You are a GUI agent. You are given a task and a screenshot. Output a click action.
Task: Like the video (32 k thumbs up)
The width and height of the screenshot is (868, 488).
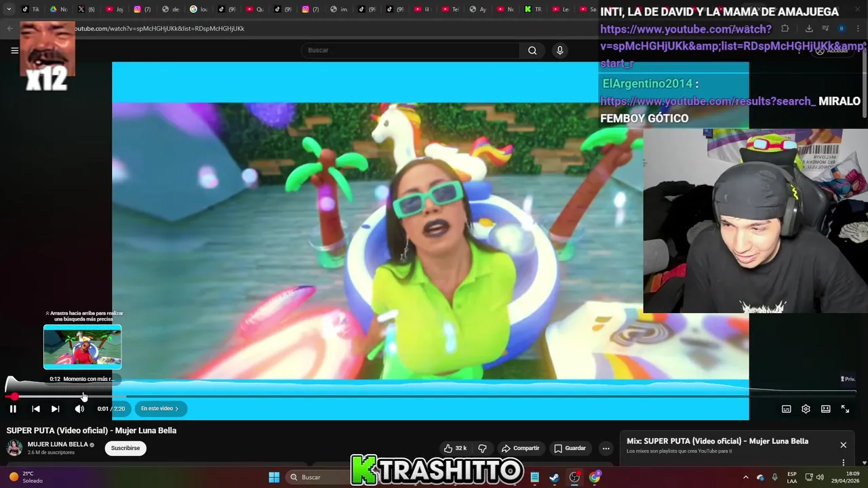tap(455, 448)
